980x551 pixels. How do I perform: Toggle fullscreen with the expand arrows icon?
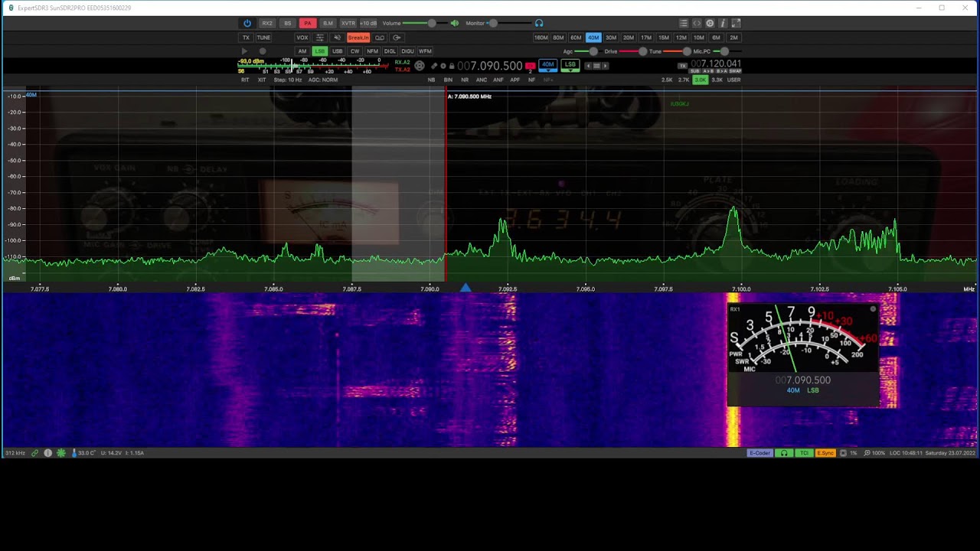pos(737,23)
